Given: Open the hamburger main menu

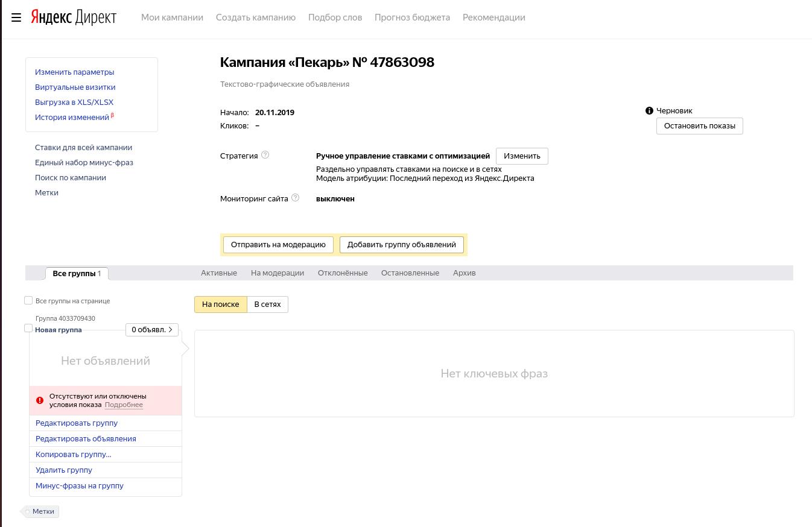Looking at the screenshot, I should tap(16, 17).
